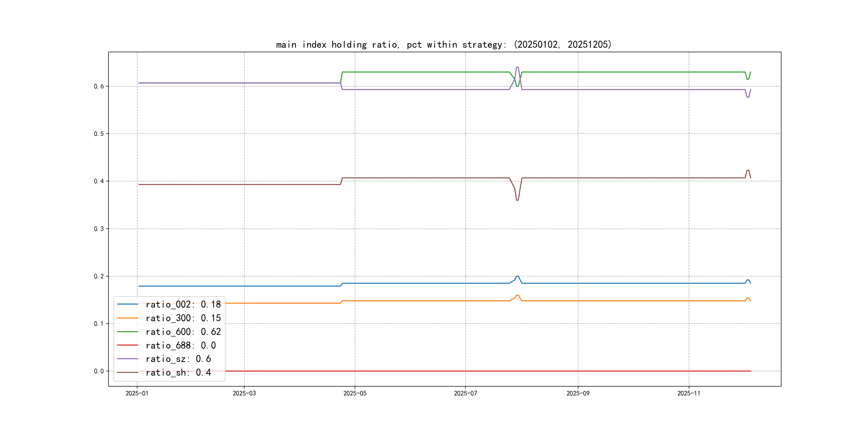Click the ratio_sz purple legend line swatch
Screen dimensions: 868x434
(127, 359)
